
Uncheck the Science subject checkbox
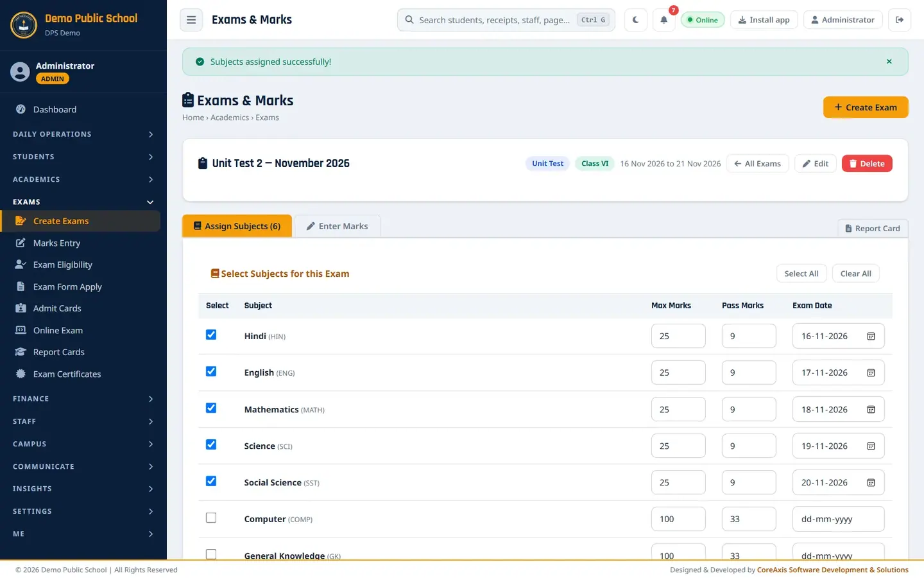pyautogui.click(x=211, y=444)
